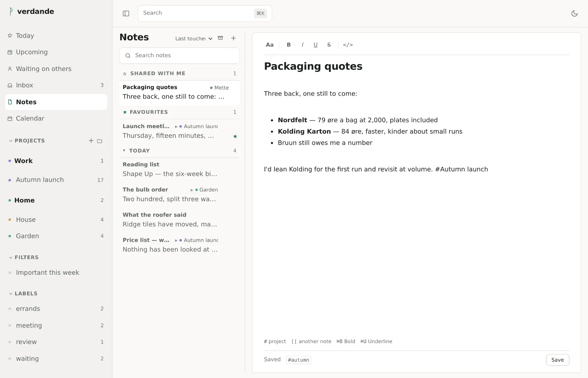Viewport: 588px width, 378px height.
Task: Open the Last touched sort dropdown
Action: coord(194,39)
